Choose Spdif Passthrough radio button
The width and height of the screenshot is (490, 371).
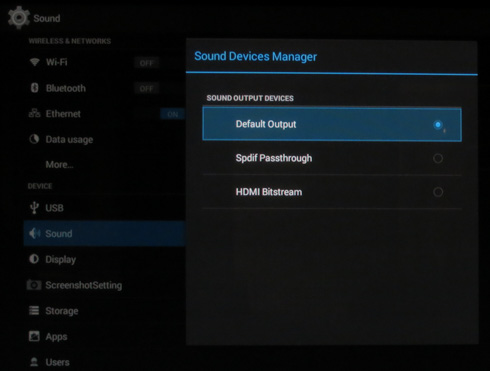pyautogui.click(x=438, y=158)
